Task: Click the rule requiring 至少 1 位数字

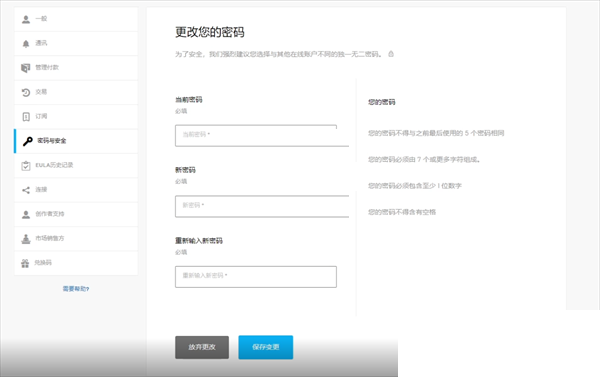Action: [415, 186]
